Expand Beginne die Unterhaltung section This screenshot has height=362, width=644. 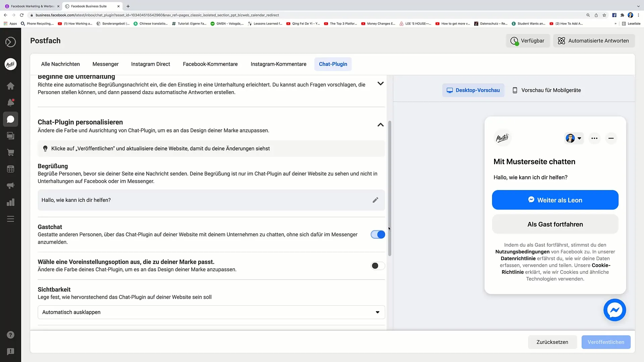380,83
